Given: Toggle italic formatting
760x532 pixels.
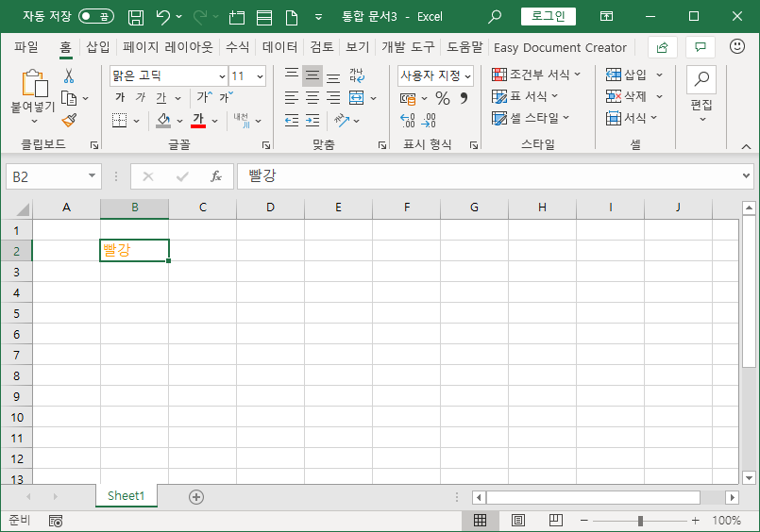Looking at the screenshot, I should [141, 97].
